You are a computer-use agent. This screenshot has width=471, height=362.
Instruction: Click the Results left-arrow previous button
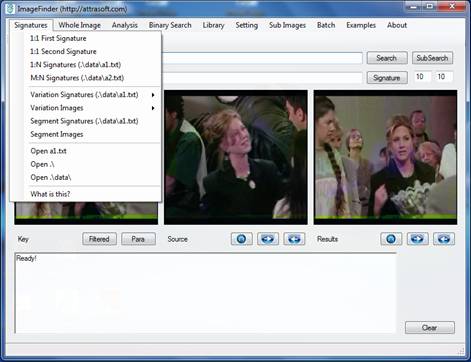(444, 239)
